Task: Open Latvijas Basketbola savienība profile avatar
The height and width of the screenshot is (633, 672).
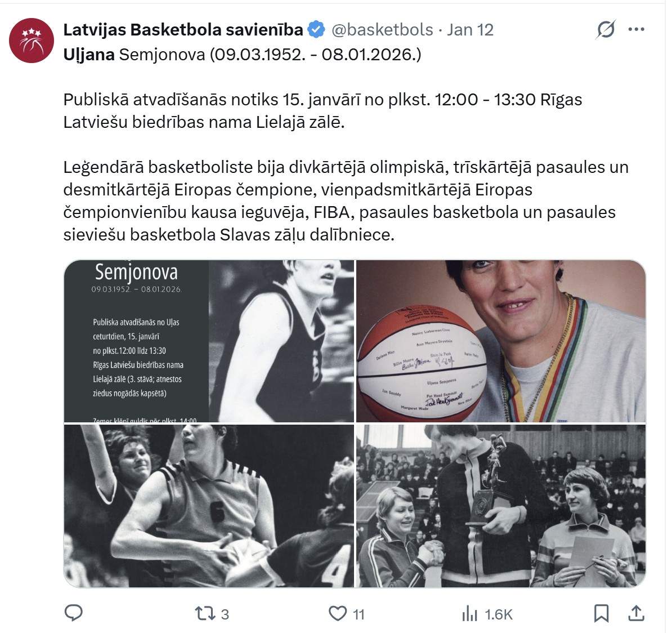Action: click(32, 41)
